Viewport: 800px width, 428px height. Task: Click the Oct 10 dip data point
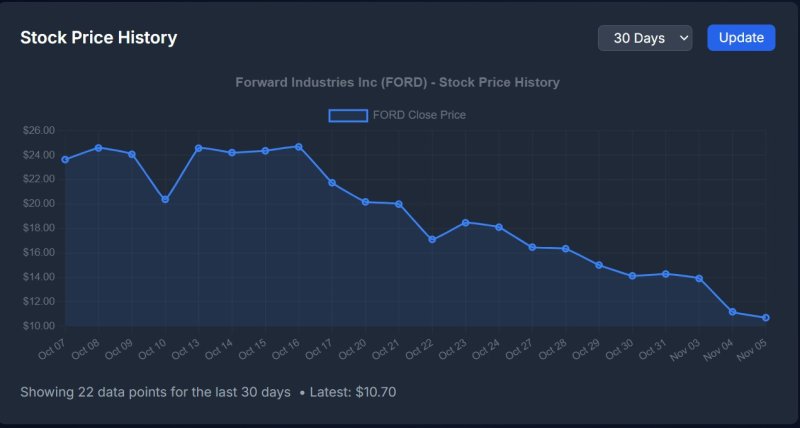(165, 200)
